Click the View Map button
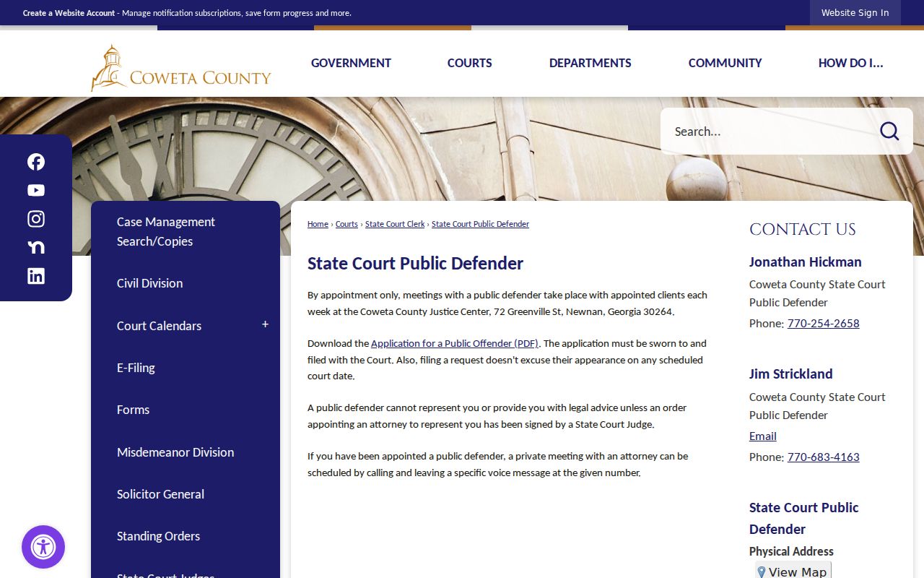924x578 pixels. pyautogui.click(x=793, y=571)
